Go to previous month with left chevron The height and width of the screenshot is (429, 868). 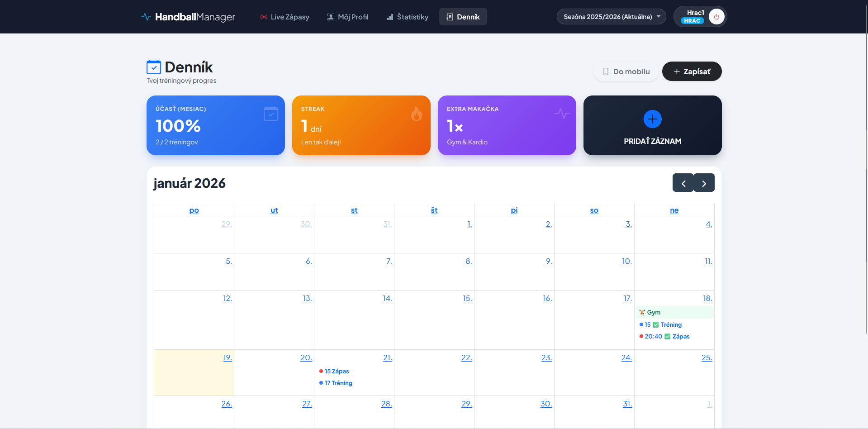click(x=683, y=183)
